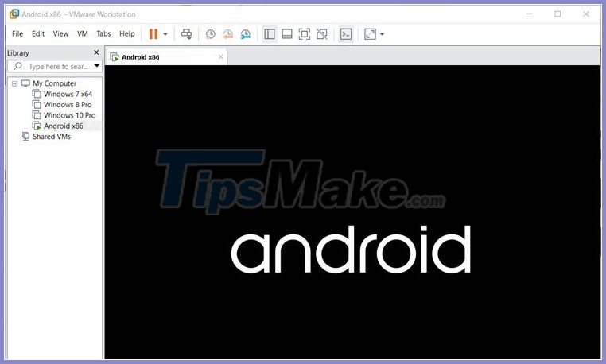Screen dimensions: 606x364
Task: Select Windows 7 x64 virtual machine
Action: click(x=68, y=94)
